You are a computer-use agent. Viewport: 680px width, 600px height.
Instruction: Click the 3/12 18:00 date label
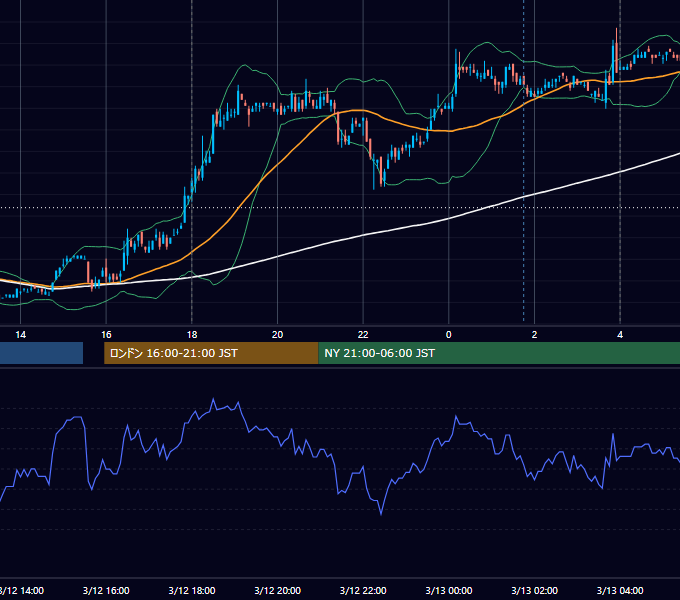point(192,591)
